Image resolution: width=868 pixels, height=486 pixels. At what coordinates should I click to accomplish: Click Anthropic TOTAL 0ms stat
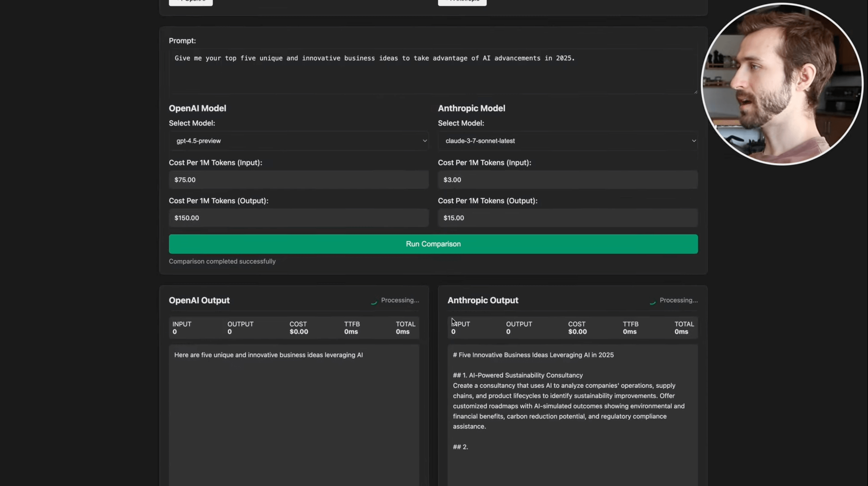pos(684,328)
